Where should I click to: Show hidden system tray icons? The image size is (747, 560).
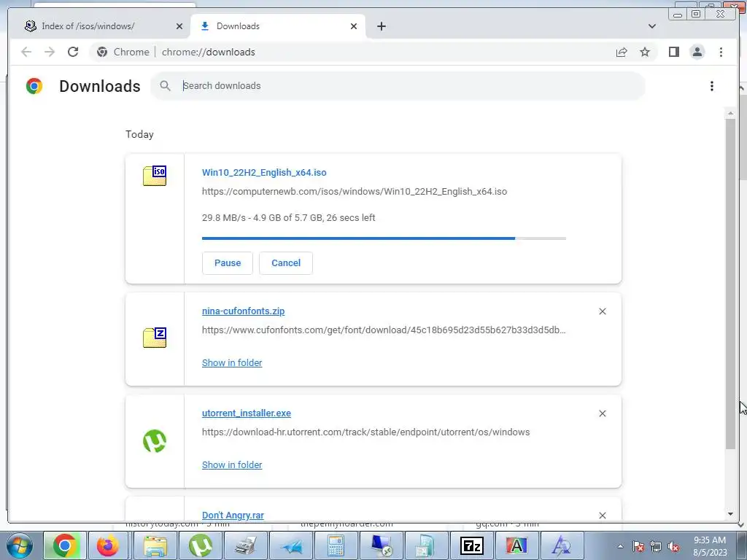pos(620,547)
